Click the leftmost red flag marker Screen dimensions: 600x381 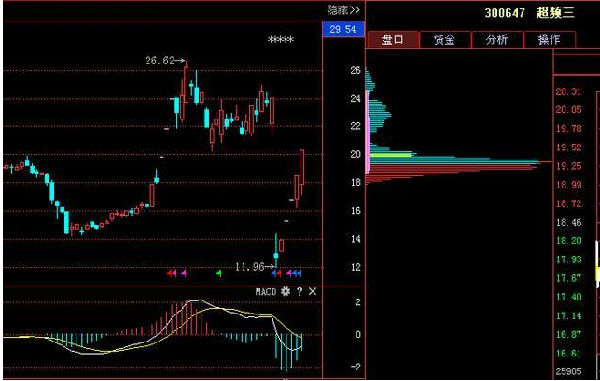pos(169,273)
